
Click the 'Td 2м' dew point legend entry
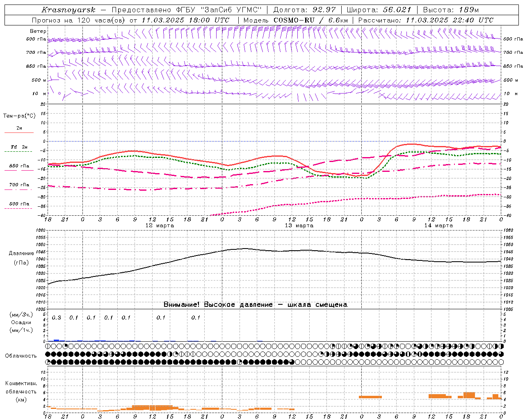pyautogui.click(x=19, y=147)
